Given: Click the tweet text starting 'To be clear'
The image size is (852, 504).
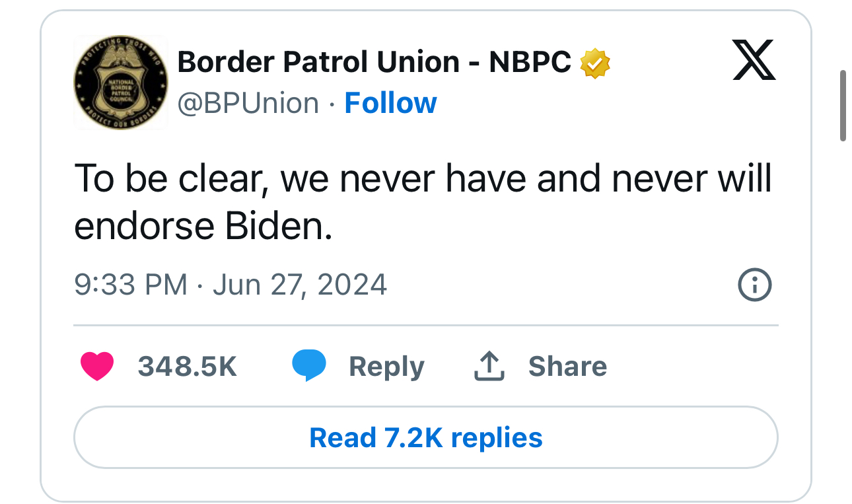Looking at the screenshot, I should pyautogui.click(x=423, y=202).
